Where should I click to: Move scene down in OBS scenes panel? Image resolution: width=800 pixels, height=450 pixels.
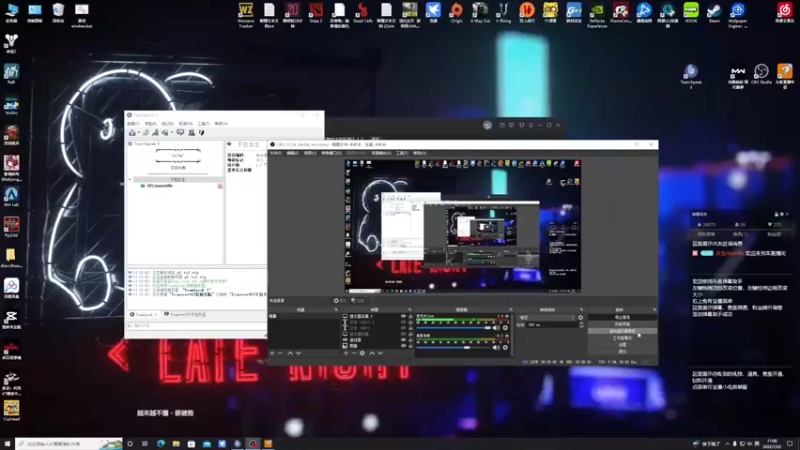[x=298, y=353]
